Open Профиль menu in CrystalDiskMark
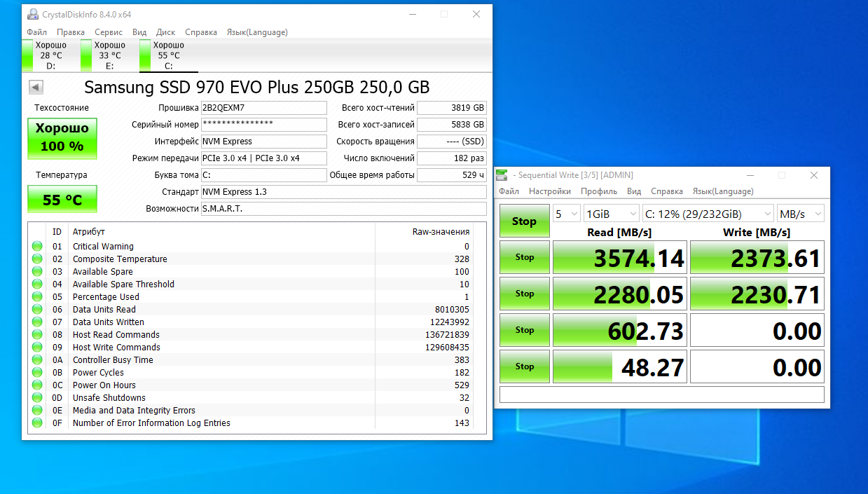868x494 pixels. (599, 191)
